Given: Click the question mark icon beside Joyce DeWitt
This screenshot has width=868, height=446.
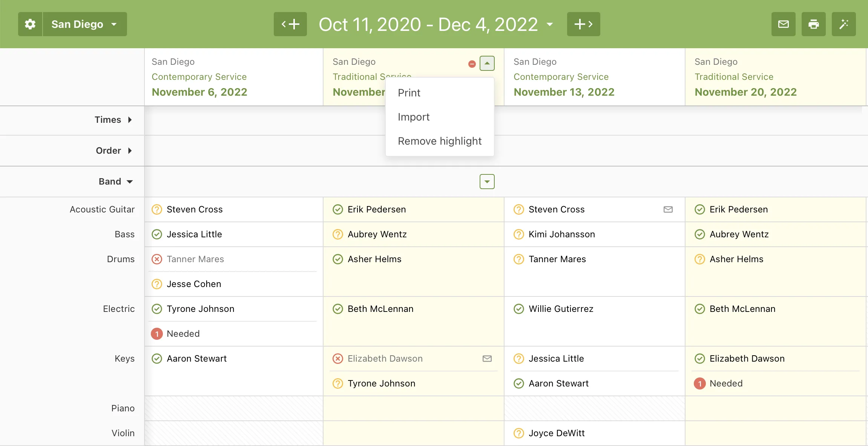Looking at the screenshot, I should coord(518,433).
